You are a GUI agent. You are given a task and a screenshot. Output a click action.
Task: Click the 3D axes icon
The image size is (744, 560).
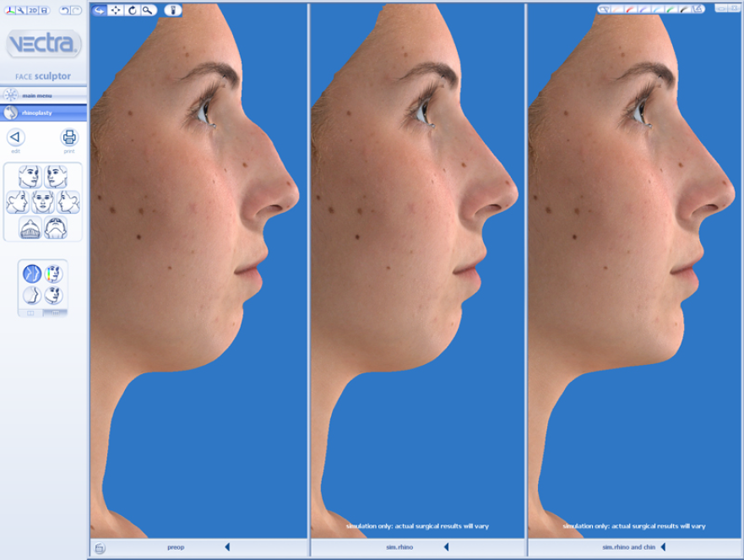(9, 10)
